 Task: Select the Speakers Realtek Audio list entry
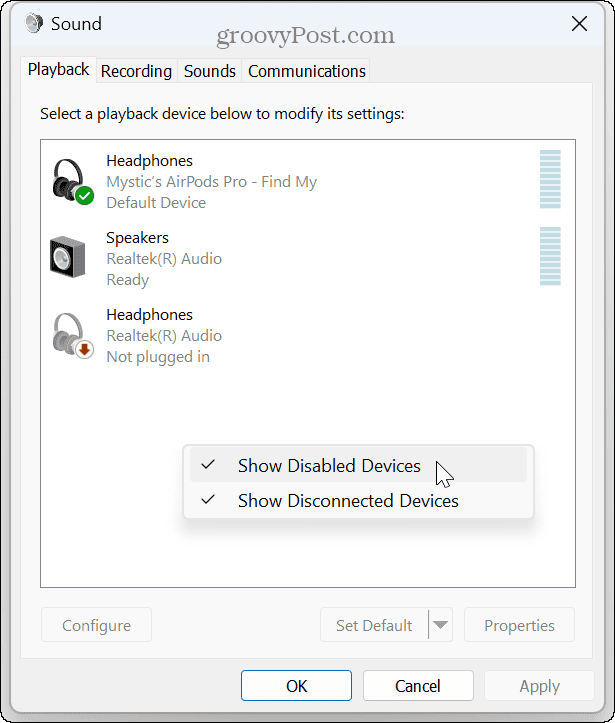tap(164, 259)
